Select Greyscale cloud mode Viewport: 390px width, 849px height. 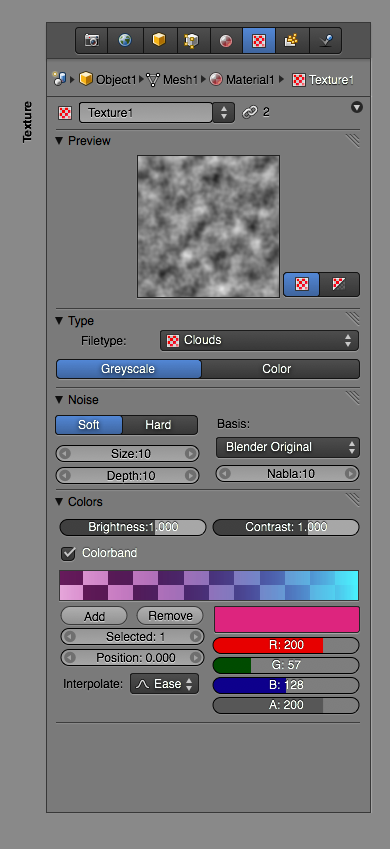coord(128,369)
